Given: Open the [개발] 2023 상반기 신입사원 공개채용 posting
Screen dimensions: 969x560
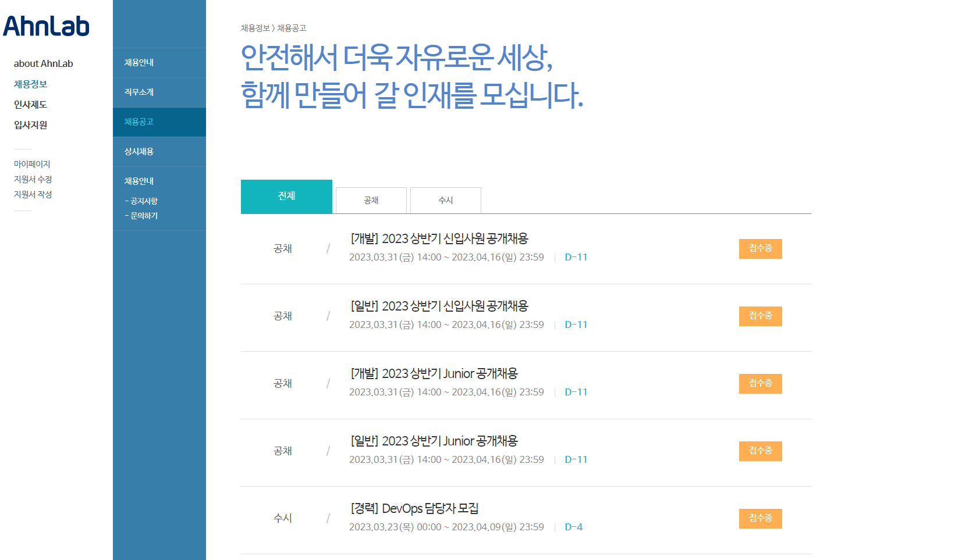Looking at the screenshot, I should [x=439, y=238].
